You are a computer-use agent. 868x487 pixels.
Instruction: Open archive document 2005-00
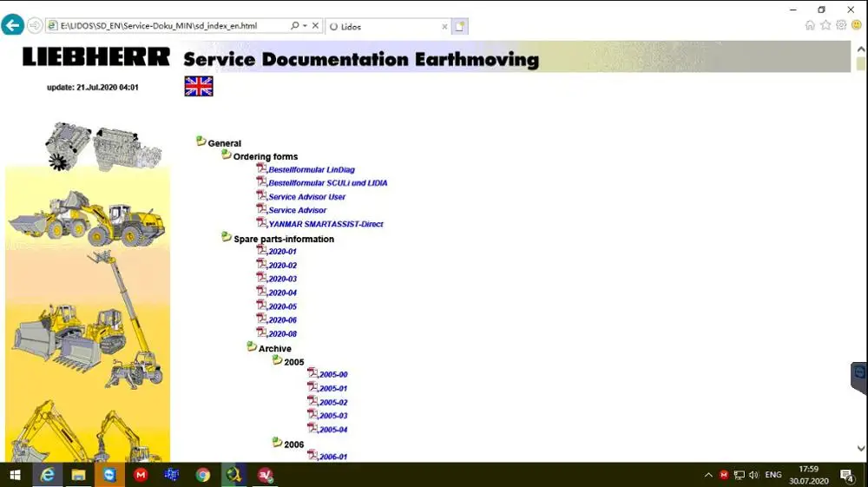[x=333, y=375]
